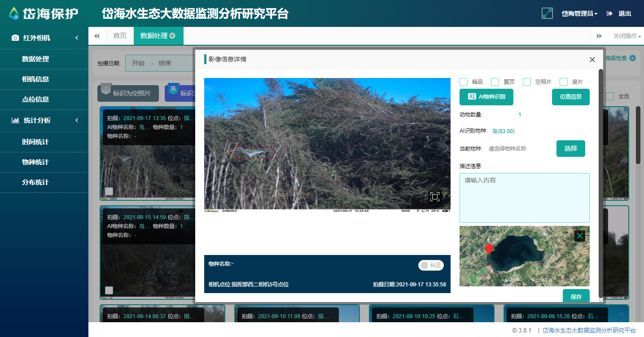Close the 影像信息详情 dialog
Image resolution: width=644 pixels, height=337 pixels.
pyautogui.click(x=592, y=60)
